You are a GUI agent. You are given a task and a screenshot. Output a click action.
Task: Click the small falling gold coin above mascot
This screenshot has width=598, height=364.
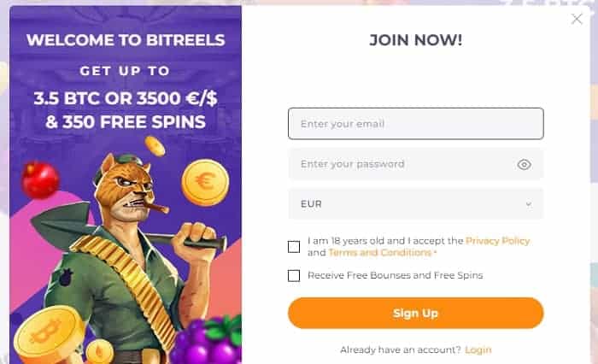[155, 146]
